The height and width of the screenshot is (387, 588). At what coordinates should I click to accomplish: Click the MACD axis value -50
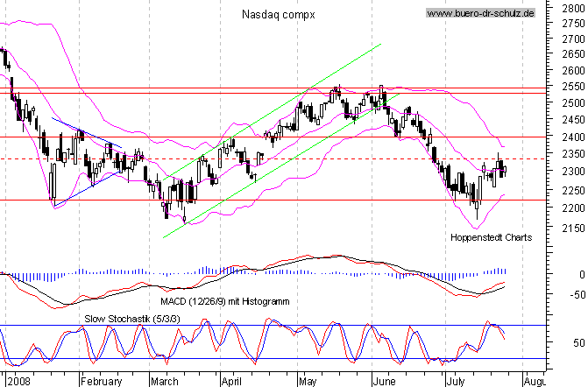point(577,294)
